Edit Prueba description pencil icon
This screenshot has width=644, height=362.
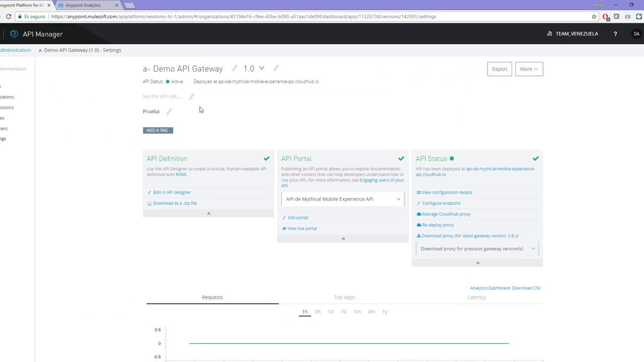(x=169, y=112)
